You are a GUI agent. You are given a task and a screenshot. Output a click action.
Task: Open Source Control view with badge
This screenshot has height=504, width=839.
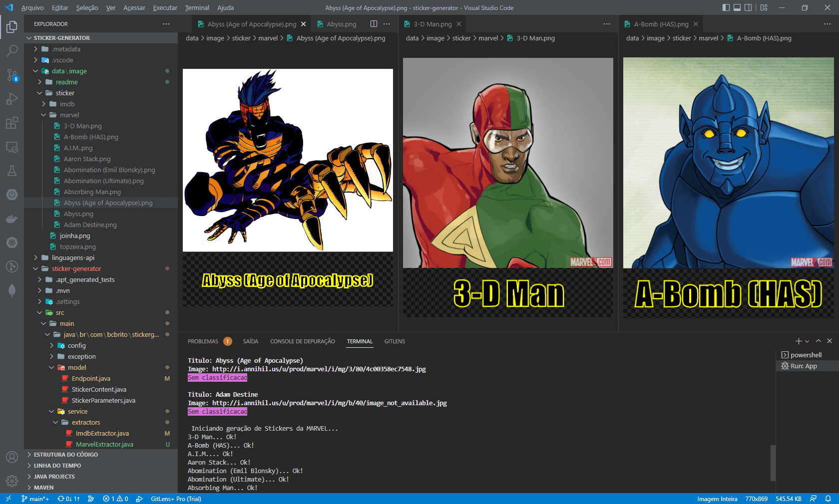click(12, 75)
